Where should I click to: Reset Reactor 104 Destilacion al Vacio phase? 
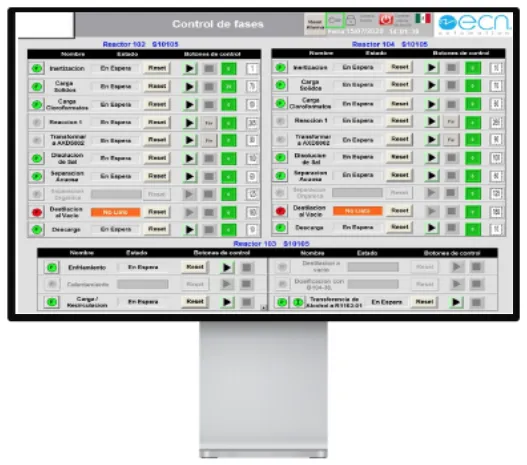[x=400, y=211]
